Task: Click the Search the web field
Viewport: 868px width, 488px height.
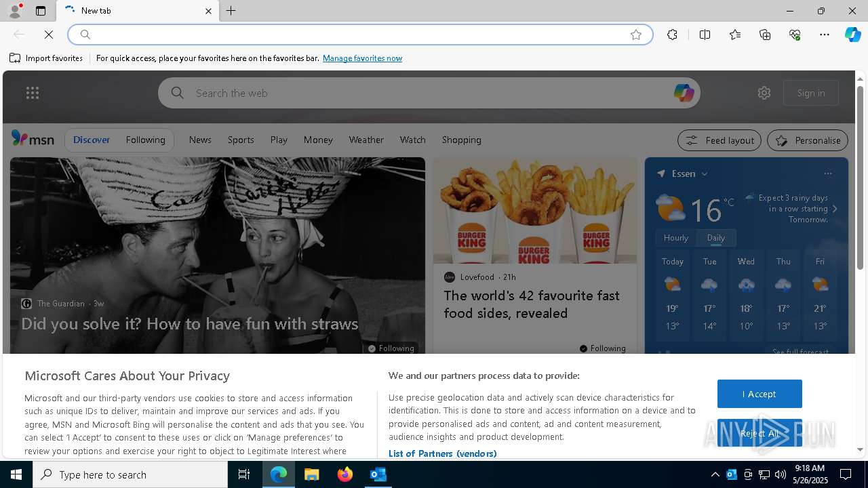Action: click(429, 93)
